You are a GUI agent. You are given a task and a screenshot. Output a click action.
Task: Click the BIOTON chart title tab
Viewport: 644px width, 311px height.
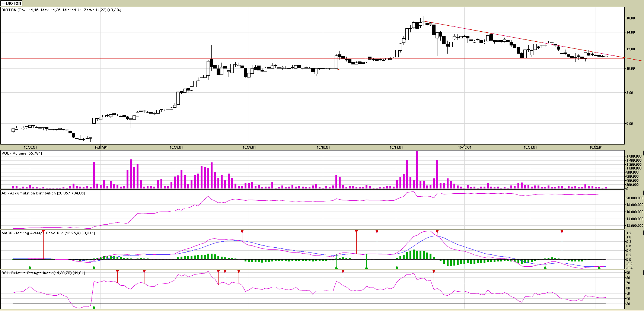[12, 3]
